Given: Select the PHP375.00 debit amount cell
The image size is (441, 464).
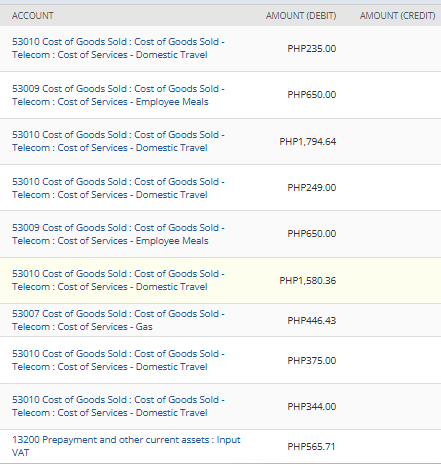Looking at the screenshot, I should tap(312, 361).
